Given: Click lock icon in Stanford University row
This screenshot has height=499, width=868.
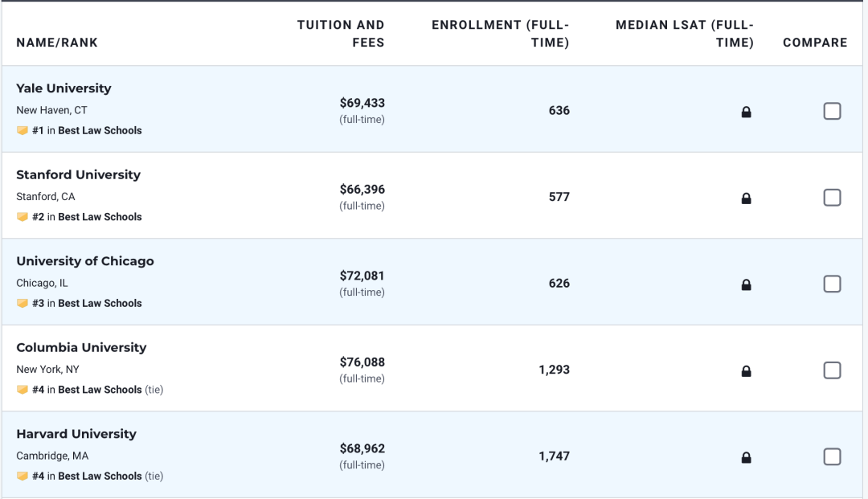Looking at the screenshot, I should coord(746,198).
